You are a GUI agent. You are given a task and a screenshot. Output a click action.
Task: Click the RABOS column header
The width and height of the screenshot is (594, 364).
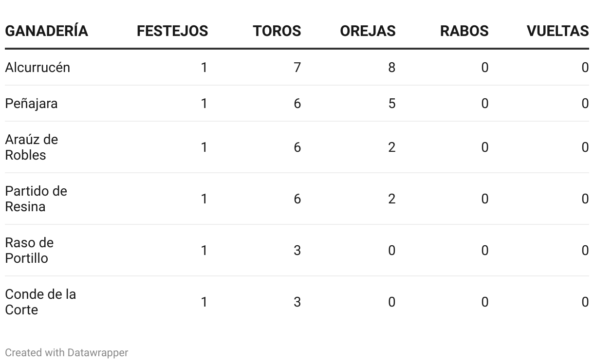[x=464, y=31]
